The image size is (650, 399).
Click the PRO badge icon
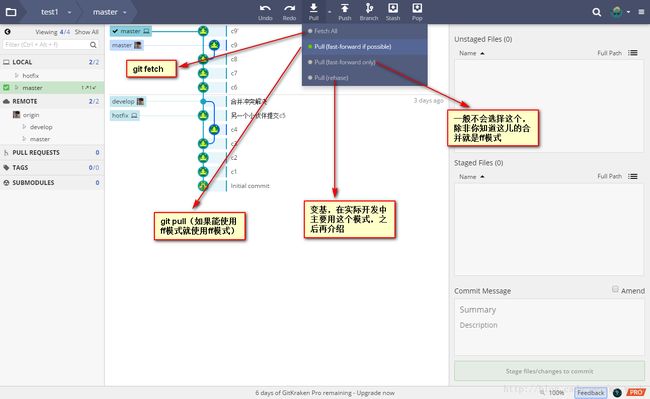click(636, 392)
